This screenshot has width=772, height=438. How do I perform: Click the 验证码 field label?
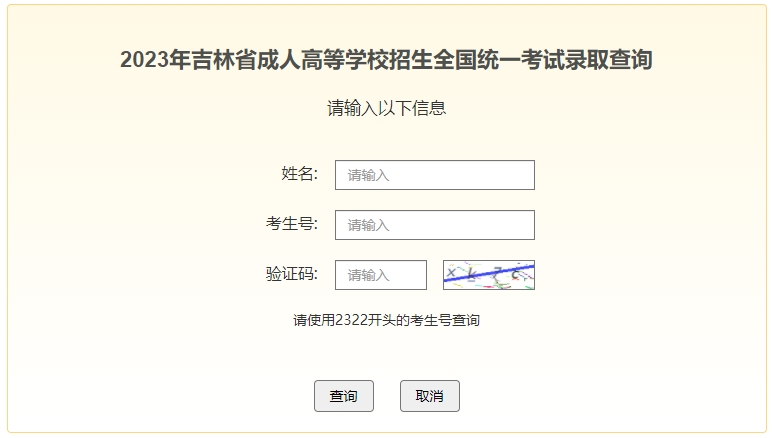point(291,274)
